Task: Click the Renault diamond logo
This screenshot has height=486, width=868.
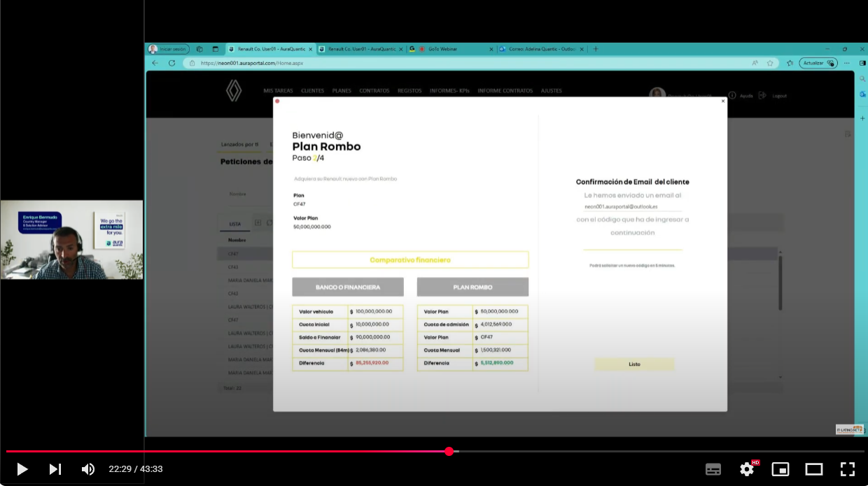Action: click(234, 90)
